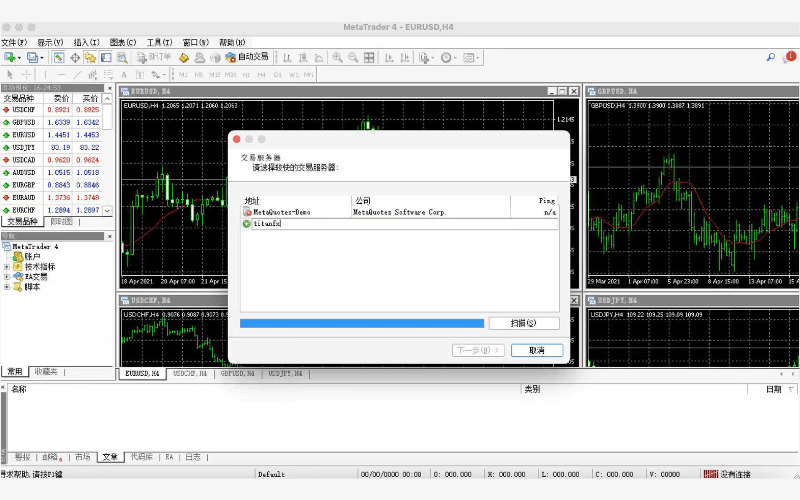Click the Cancel (取消) button in dialog
The height and width of the screenshot is (500, 800).
[537, 351]
